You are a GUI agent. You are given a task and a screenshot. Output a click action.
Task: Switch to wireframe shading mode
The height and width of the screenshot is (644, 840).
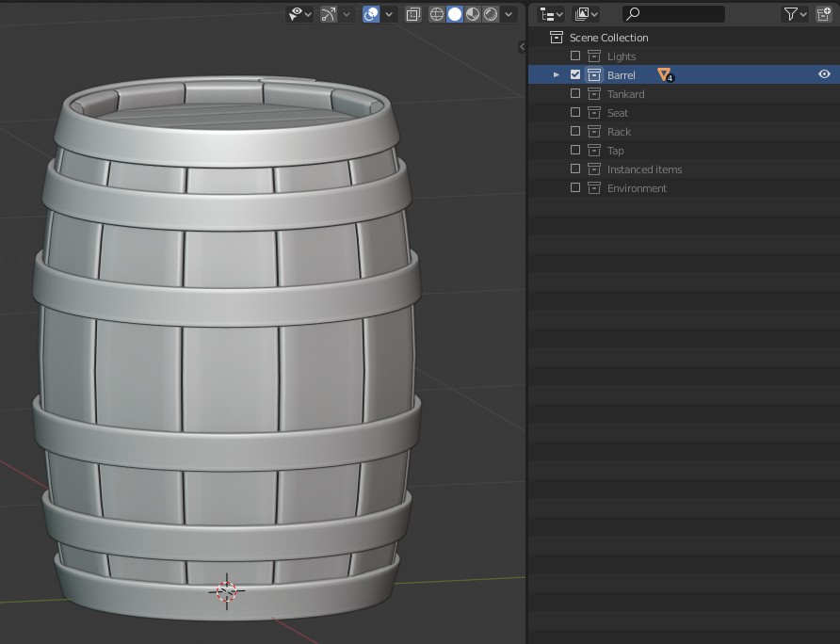pyautogui.click(x=437, y=14)
